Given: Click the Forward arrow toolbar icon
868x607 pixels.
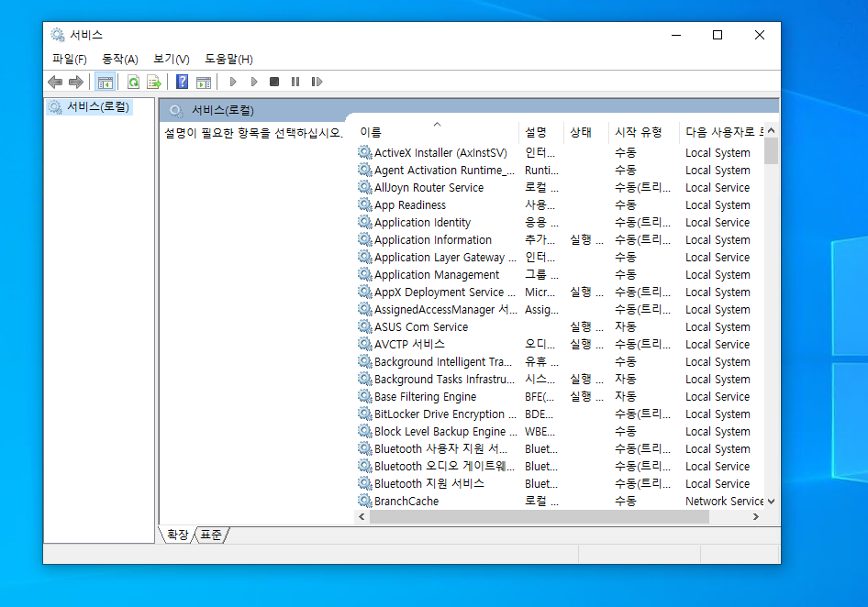Looking at the screenshot, I should (76, 83).
